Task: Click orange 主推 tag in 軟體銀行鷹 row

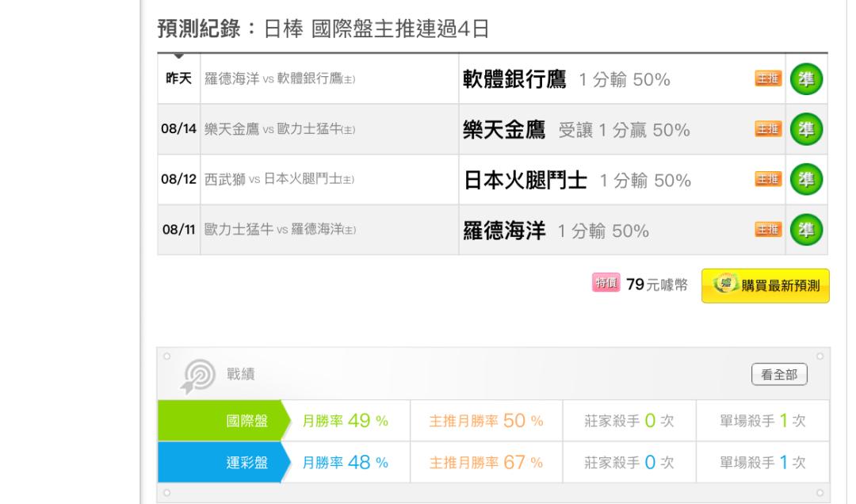Action: [x=768, y=78]
